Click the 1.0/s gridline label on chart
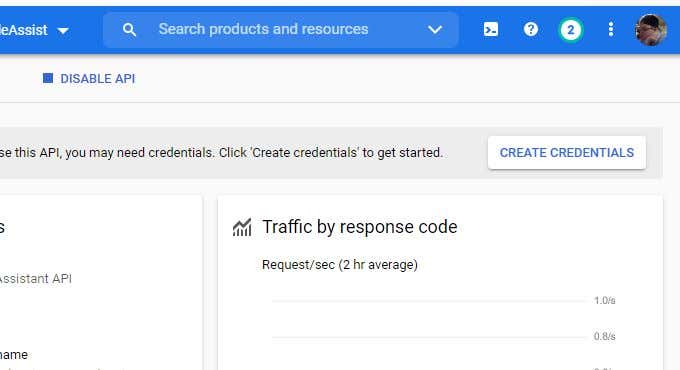 point(605,301)
